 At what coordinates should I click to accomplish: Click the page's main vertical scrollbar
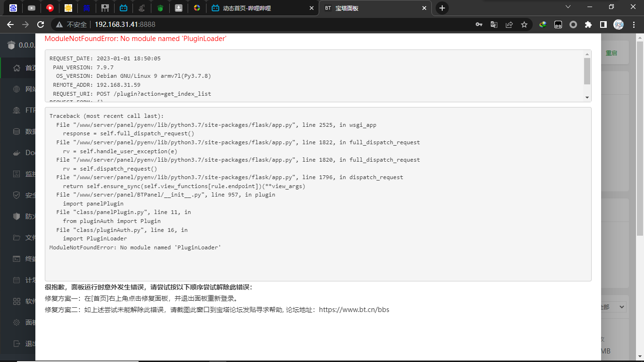tap(640, 138)
